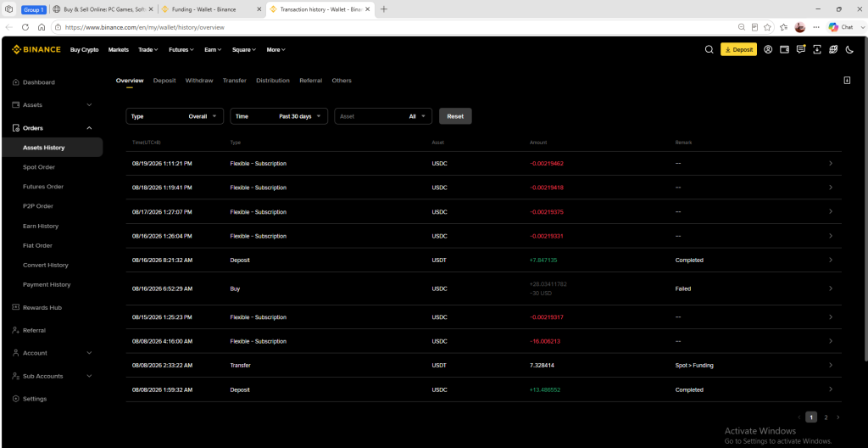This screenshot has width=868, height=448.
Task: Export transaction history icon at top right
Action: pos(847,81)
